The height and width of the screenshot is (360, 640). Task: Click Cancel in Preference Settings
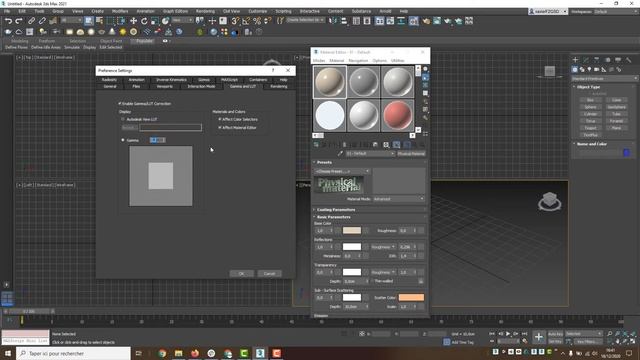point(269,273)
